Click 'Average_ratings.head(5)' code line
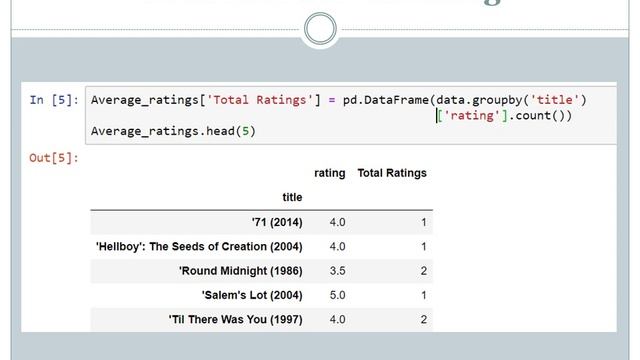Screen dimensions: 640x360 [173, 131]
